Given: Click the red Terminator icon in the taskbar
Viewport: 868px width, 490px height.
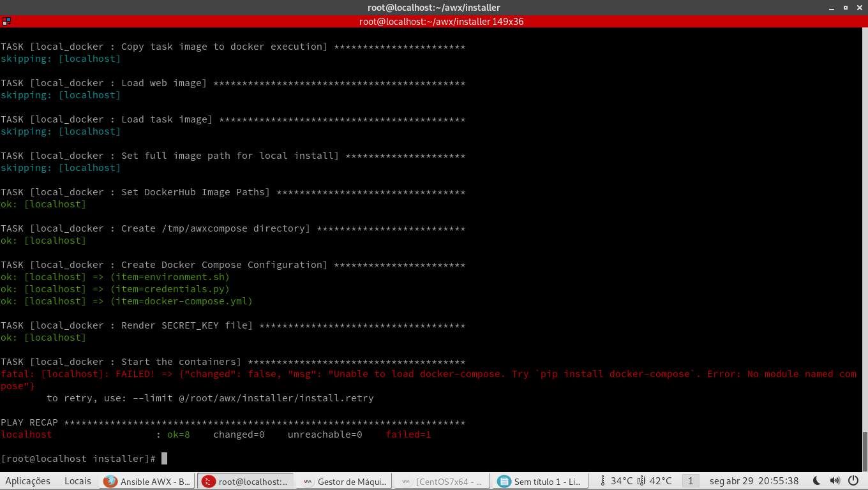Looking at the screenshot, I should tap(208, 482).
